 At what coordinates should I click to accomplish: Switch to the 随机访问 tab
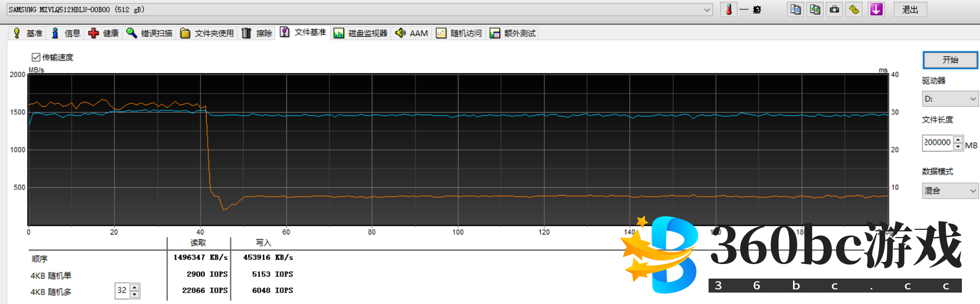pyautogui.click(x=459, y=33)
